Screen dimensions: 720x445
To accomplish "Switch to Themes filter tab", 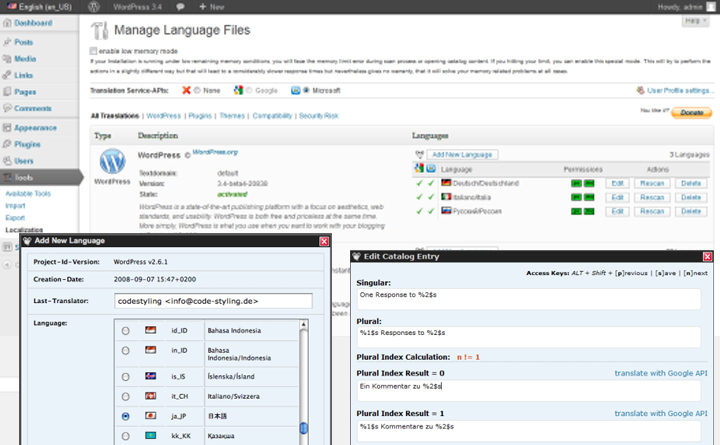I will tap(232, 116).
